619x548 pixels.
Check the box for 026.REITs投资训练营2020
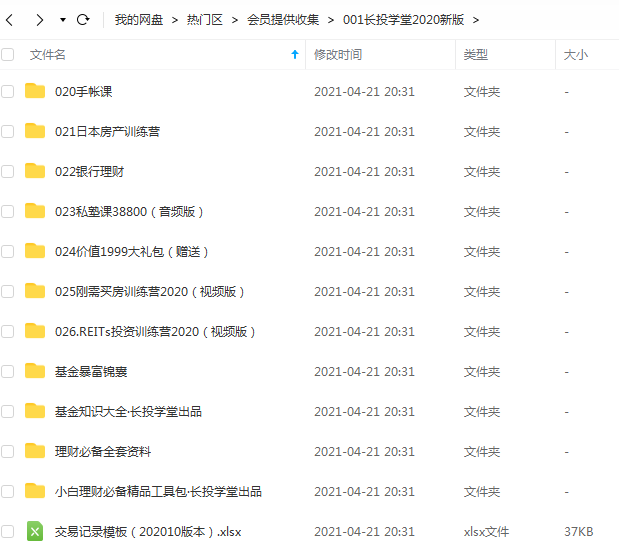[x=8, y=332]
